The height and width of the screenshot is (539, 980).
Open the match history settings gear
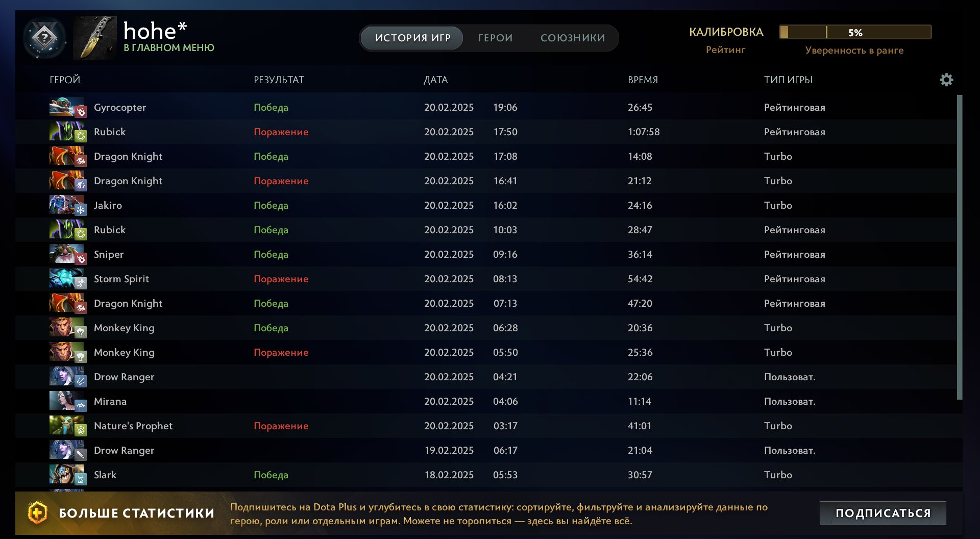point(946,80)
